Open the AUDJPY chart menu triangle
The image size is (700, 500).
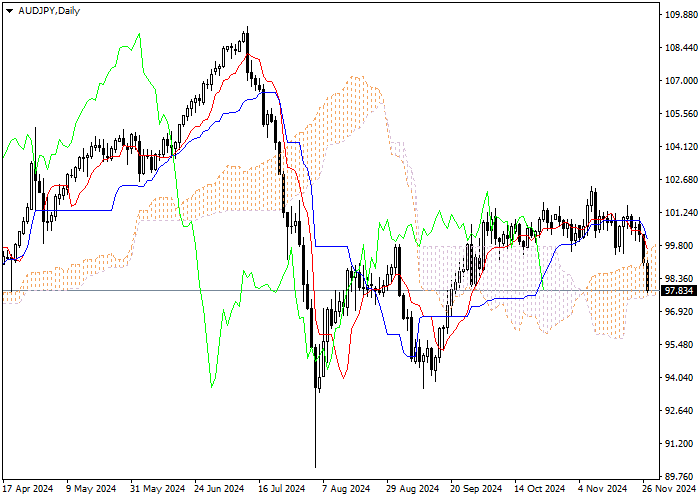click(9, 11)
